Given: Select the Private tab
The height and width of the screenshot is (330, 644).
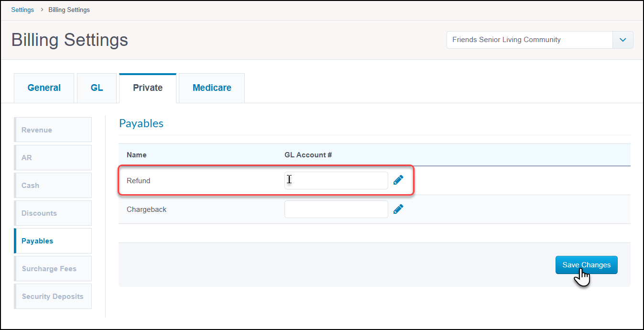Looking at the screenshot, I should click(x=148, y=88).
